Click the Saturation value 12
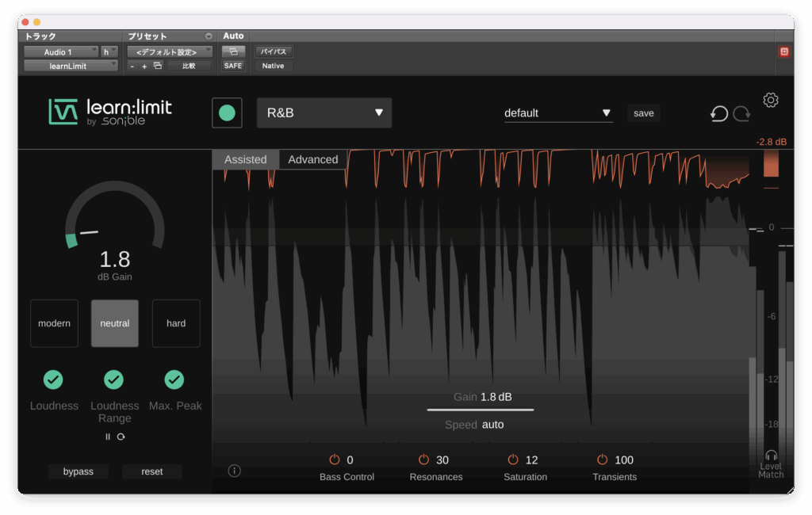Image resolution: width=812 pixels, height=515 pixels. (x=531, y=460)
